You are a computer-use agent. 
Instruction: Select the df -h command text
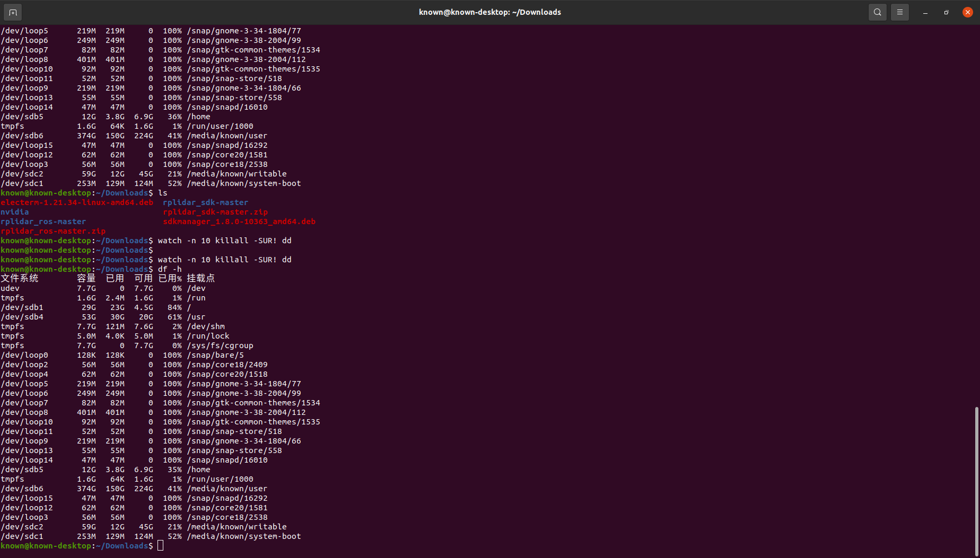[x=170, y=269]
